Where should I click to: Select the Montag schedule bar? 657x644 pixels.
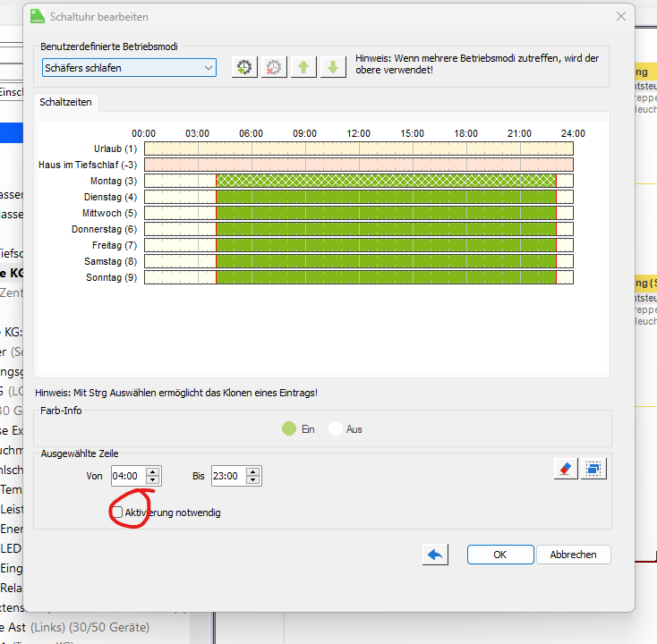click(x=385, y=181)
